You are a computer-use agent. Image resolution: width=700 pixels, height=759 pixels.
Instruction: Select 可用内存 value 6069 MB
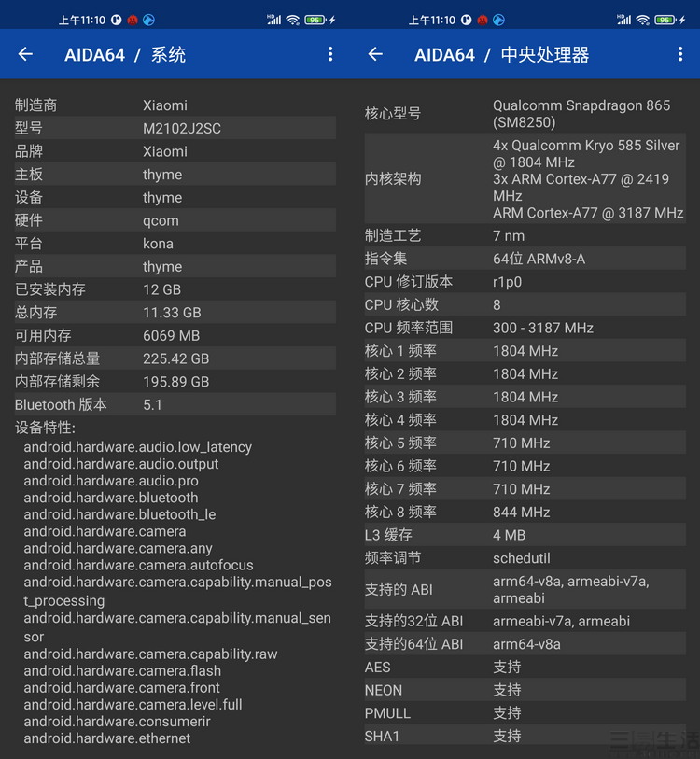tap(172, 335)
